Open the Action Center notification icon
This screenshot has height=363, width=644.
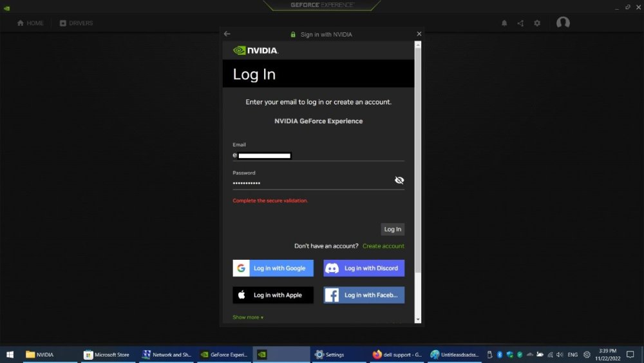pos(630,355)
